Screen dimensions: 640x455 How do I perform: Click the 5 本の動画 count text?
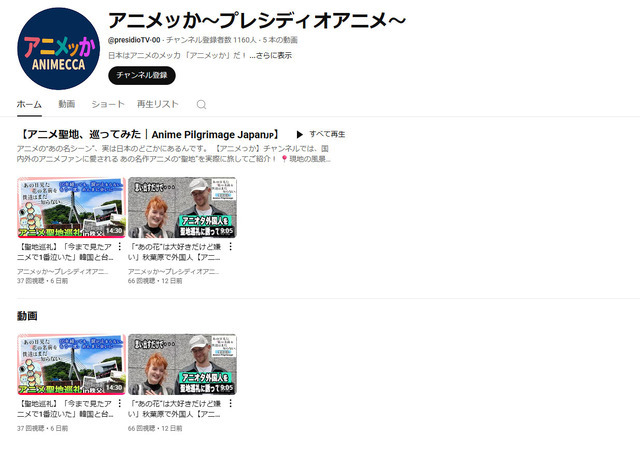(x=280, y=40)
